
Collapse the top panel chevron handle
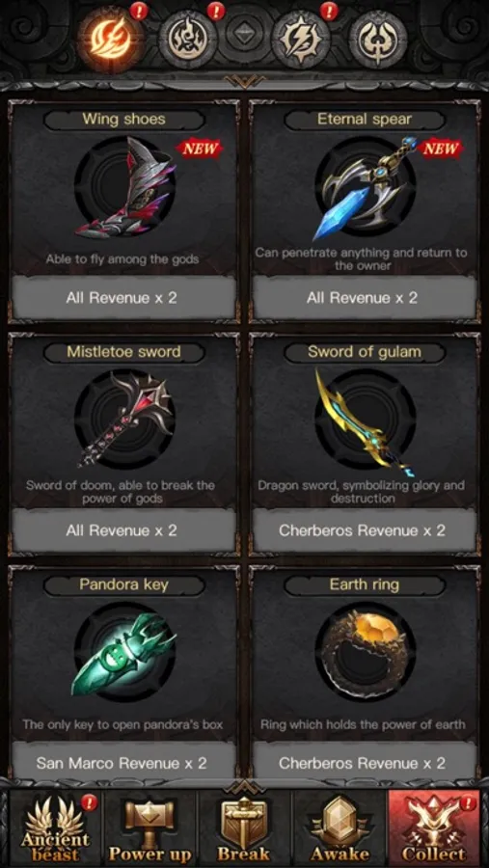(244, 81)
